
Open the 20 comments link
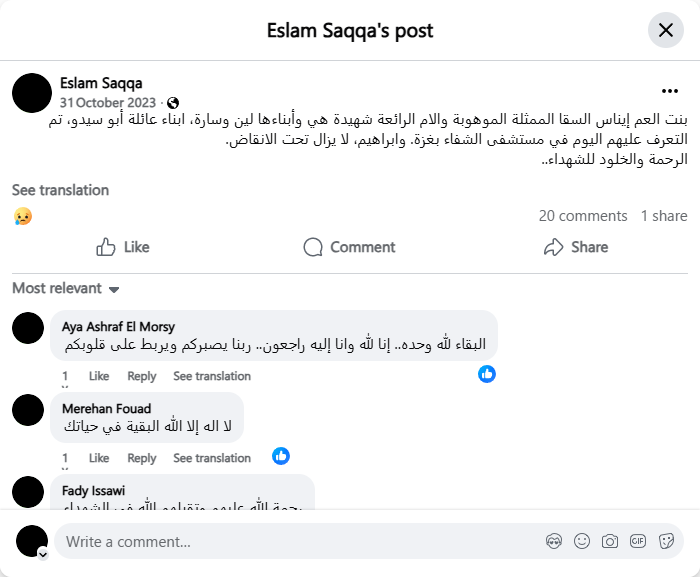(583, 216)
